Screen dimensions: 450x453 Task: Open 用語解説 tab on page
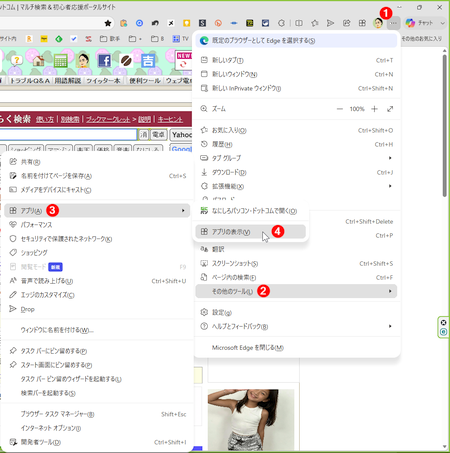click(68, 81)
